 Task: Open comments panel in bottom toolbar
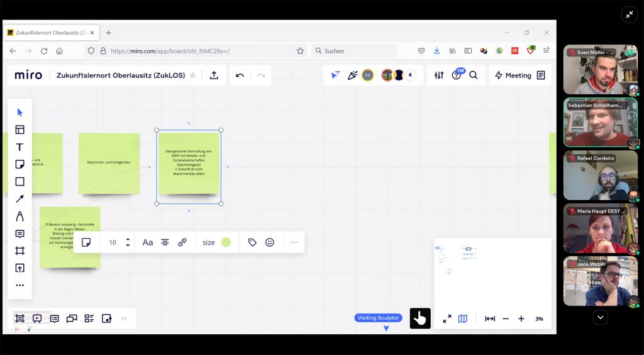54,319
